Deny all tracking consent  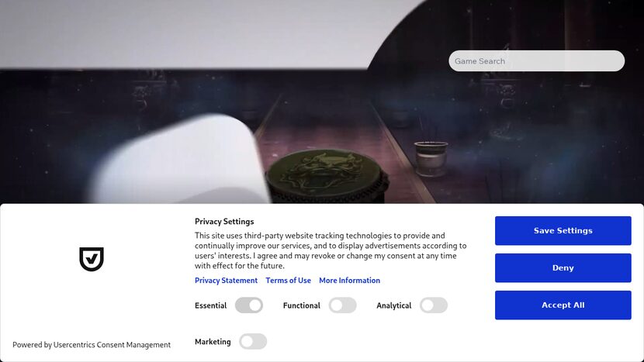[563, 268]
